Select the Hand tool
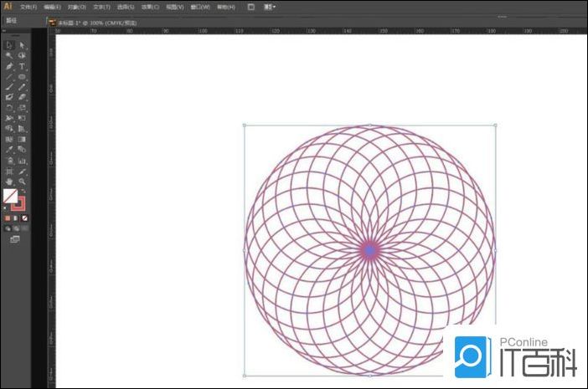 coord(9,181)
